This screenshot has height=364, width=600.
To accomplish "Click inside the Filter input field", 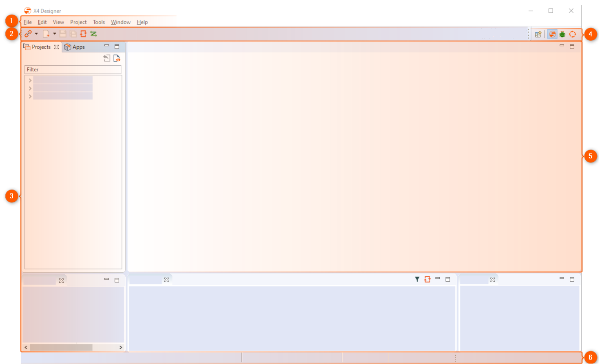I will pos(73,69).
